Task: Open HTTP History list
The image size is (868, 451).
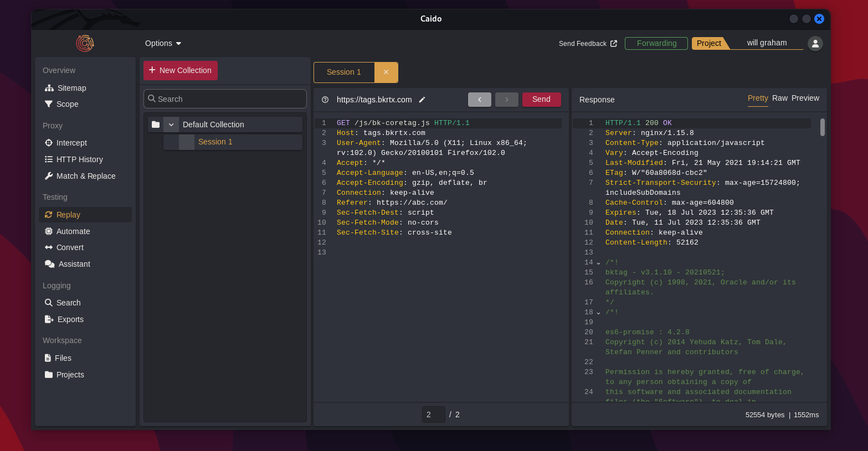Action: tap(74, 159)
